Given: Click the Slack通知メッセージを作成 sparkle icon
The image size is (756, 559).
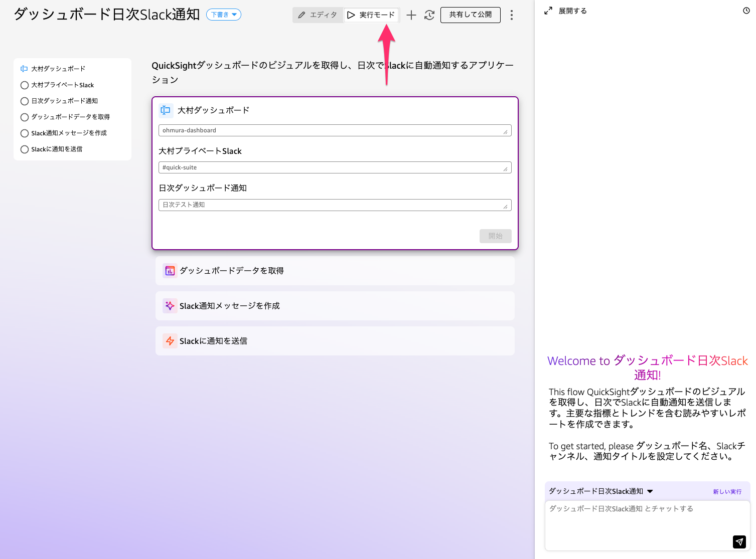Looking at the screenshot, I should (170, 306).
